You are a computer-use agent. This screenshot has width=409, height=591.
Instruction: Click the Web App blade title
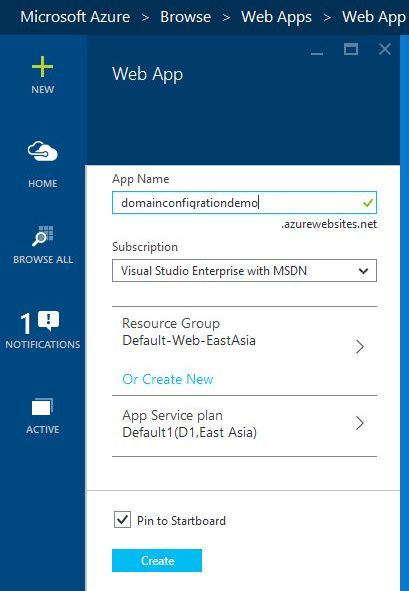147,74
